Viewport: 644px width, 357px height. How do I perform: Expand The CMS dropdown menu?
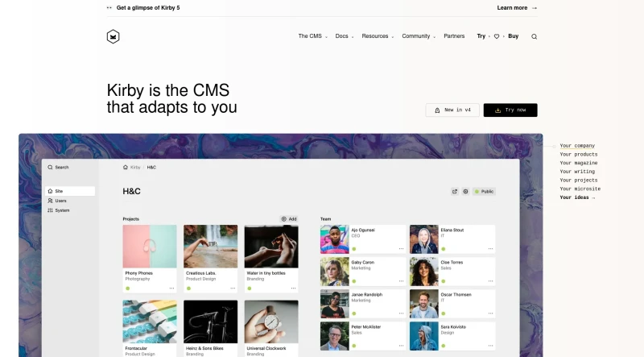(x=313, y=36)
